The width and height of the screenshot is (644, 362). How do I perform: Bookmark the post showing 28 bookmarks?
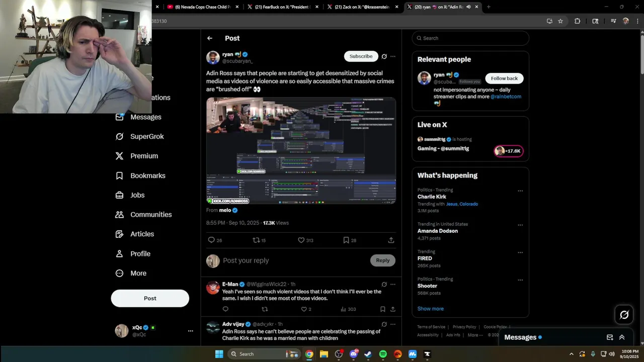tap(346, 240)
